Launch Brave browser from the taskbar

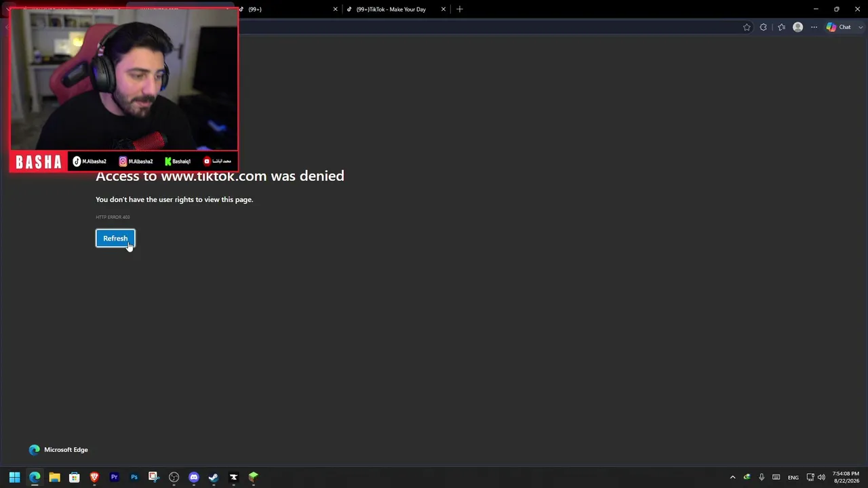pos(94,477)
